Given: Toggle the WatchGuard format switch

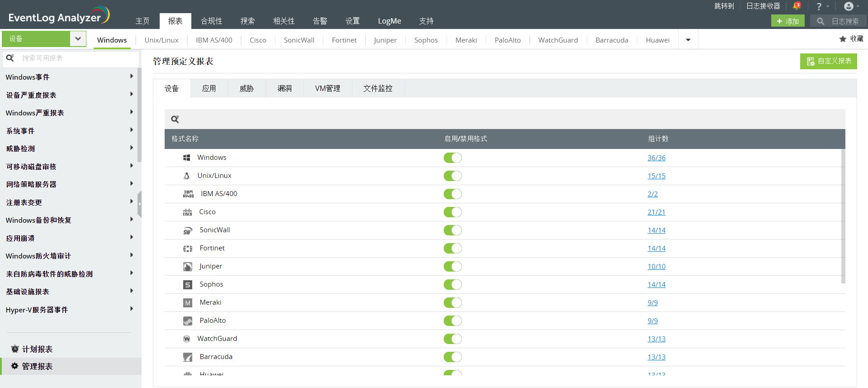Looking at the screenshot, I should (453, 339).
